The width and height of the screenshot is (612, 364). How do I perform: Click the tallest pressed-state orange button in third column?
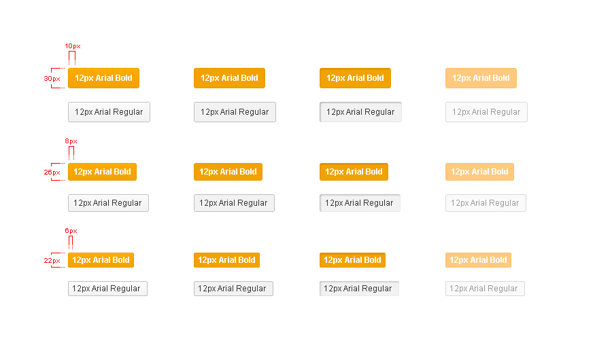(x=355, y=78)
